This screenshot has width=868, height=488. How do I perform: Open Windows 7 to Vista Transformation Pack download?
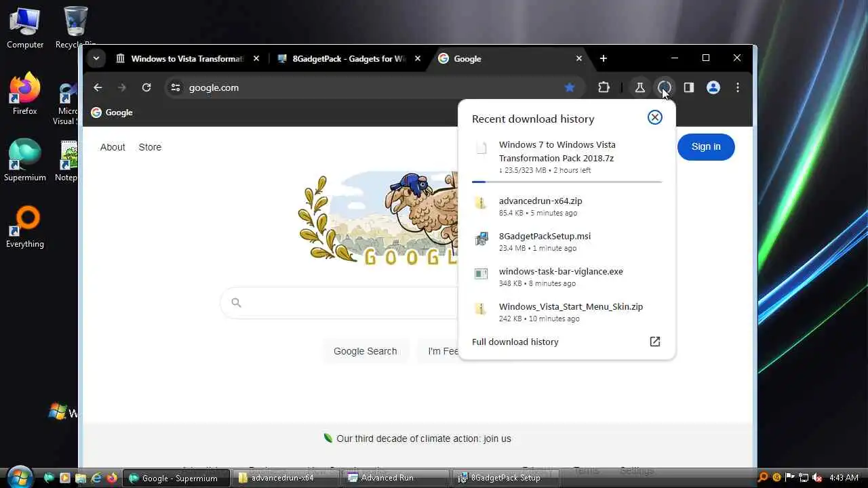[x=567, y=157]
